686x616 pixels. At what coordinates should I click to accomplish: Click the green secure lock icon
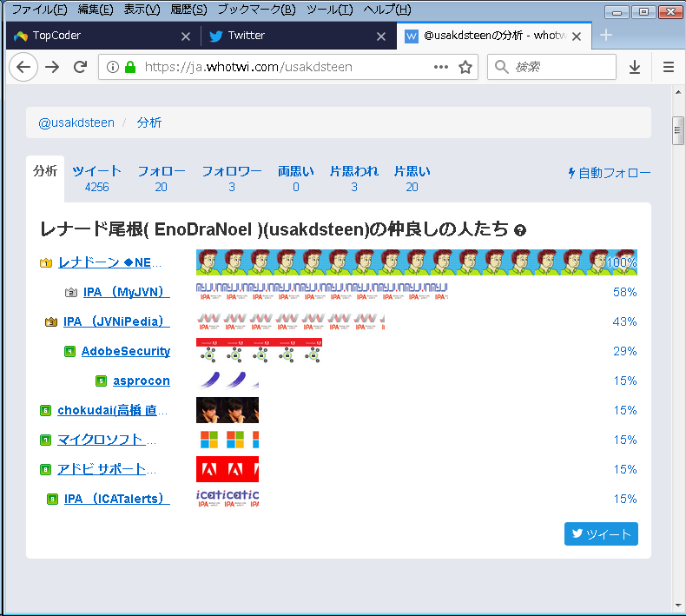pos(130,67)
